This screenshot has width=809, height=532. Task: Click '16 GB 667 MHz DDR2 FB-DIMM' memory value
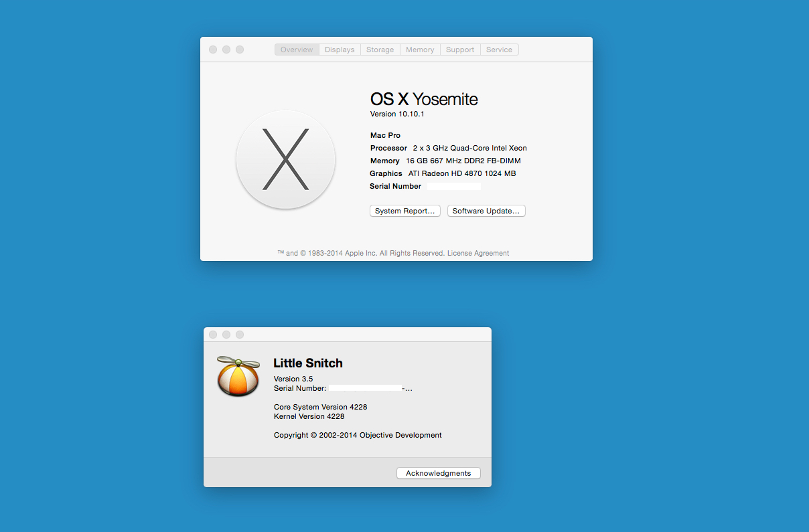pos(463,161)
